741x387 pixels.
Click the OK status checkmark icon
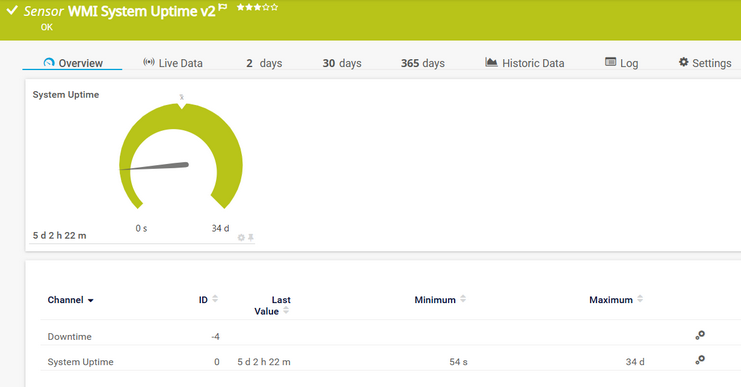12,10
